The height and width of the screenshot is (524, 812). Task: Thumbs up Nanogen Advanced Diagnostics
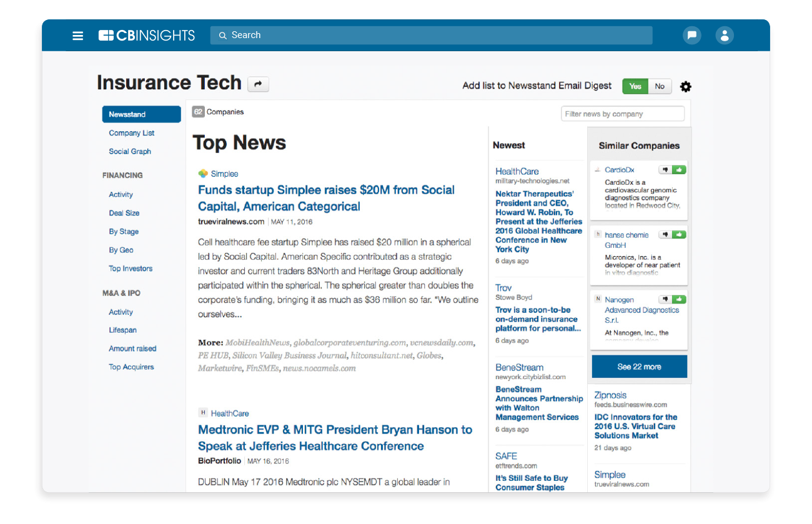tap(679, 300)
